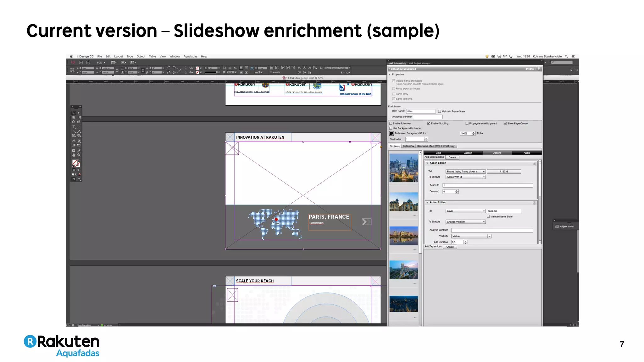Toggle Use Background In Layout checkbox
The width and height of the screenshot is (644, 362).
tap(391, 128)
